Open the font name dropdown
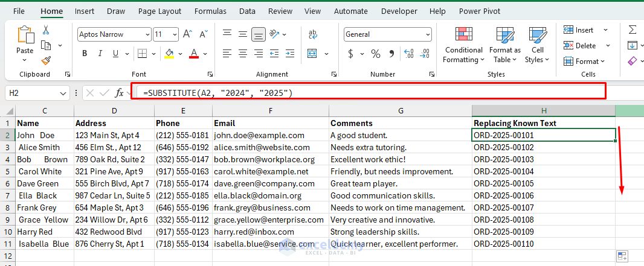 [147, 34]
